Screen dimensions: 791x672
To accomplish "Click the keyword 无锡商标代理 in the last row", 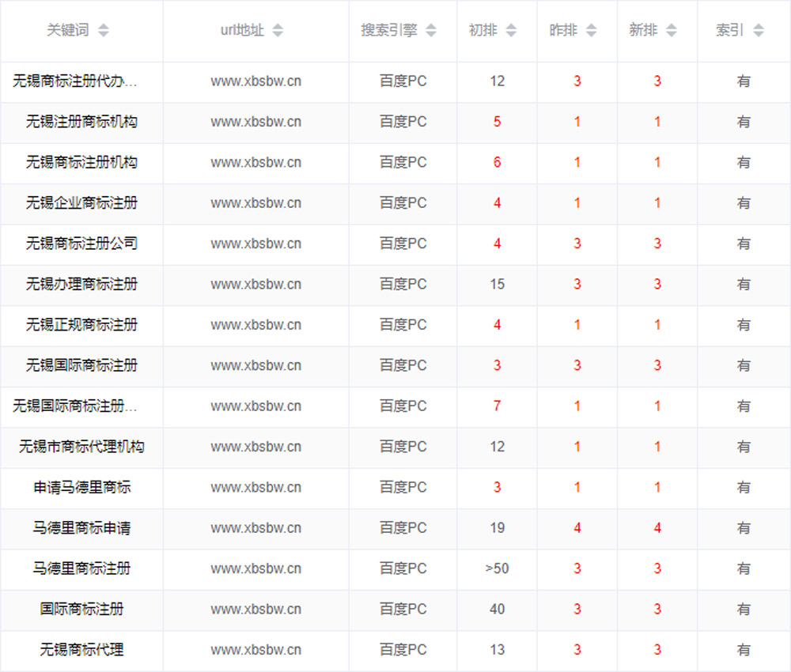I will (81, 650).
